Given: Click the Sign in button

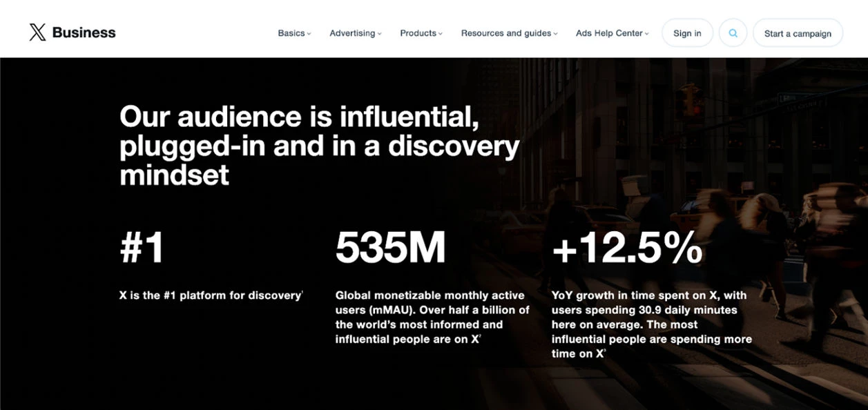Looking at the screenshot, I should pos(687,33).
